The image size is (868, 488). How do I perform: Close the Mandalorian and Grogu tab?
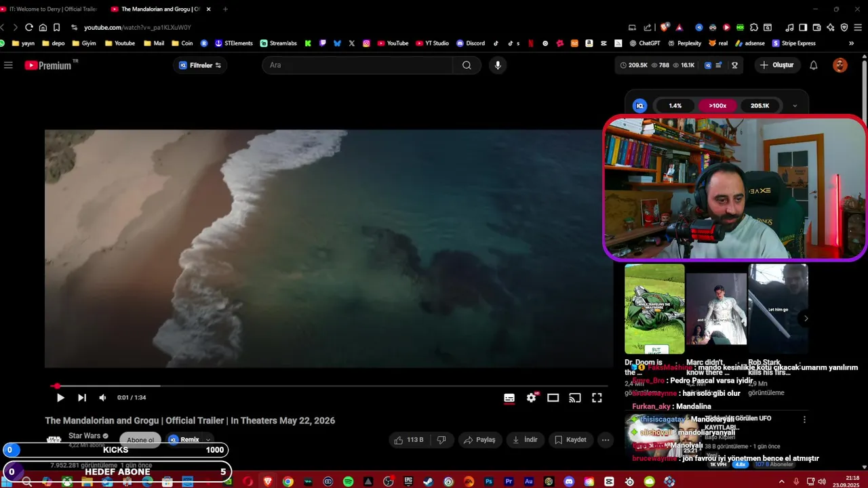click(208, 9)
